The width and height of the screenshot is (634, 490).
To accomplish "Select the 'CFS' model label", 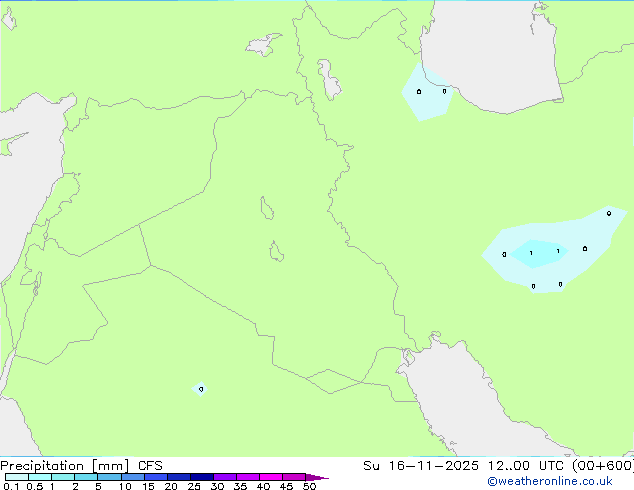I will point(150,466).
